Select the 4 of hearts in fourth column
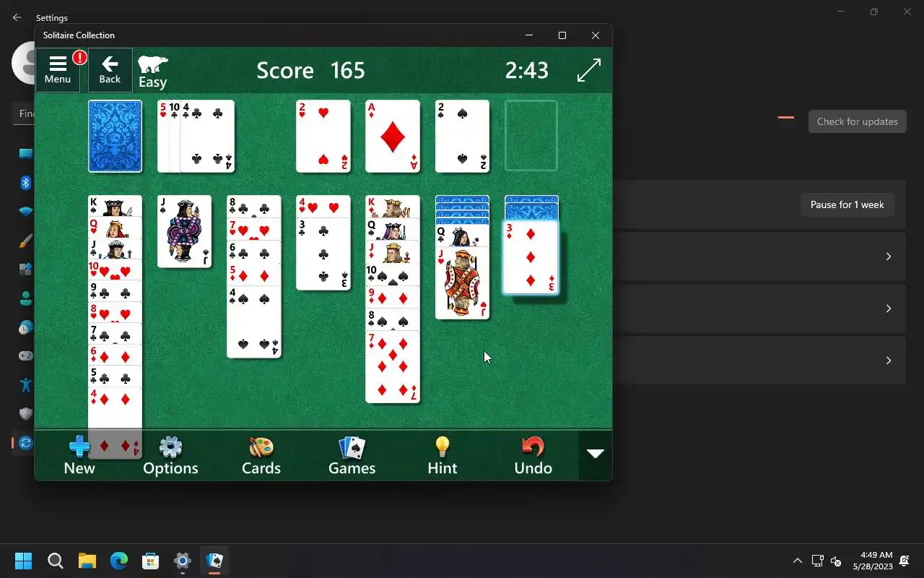Image resolution: width=924 pixels, height=578 pixels. pyautogui.click(x=323, y=207)
